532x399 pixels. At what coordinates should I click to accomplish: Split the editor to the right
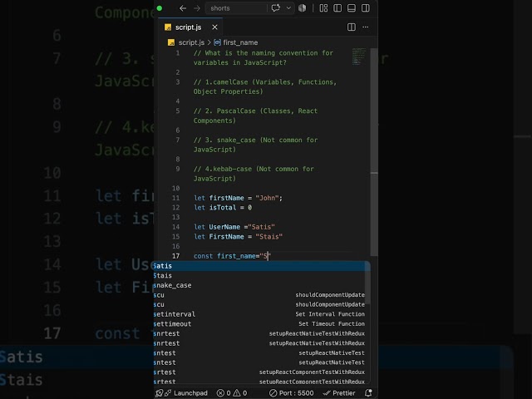pyautogui.click(x=352, y=27)
